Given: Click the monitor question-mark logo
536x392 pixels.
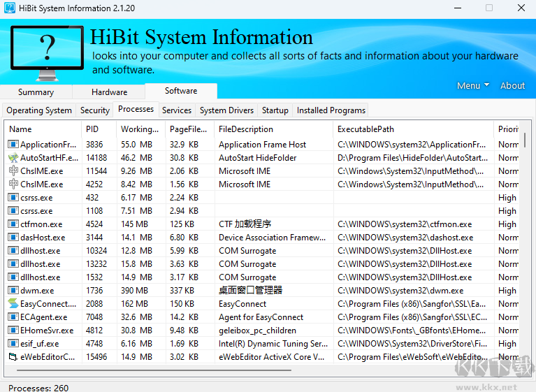Looking at the screenshot, I should (48, 52).
